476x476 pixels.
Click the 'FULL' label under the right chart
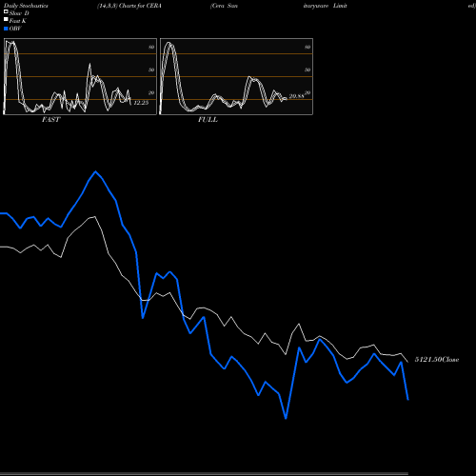point(208,120)
